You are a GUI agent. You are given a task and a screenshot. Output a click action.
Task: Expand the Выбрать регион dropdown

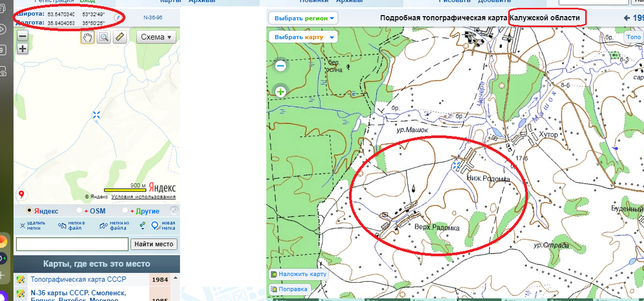304,18
